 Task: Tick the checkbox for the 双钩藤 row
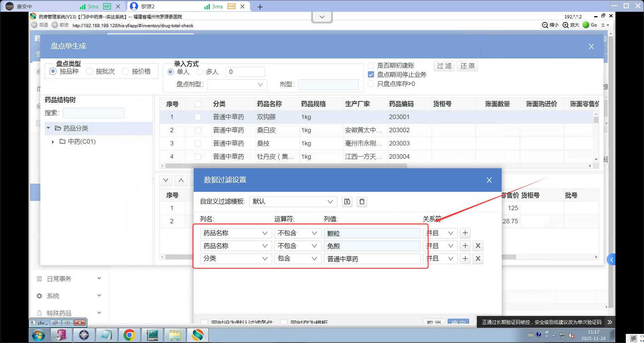point(198,117)
